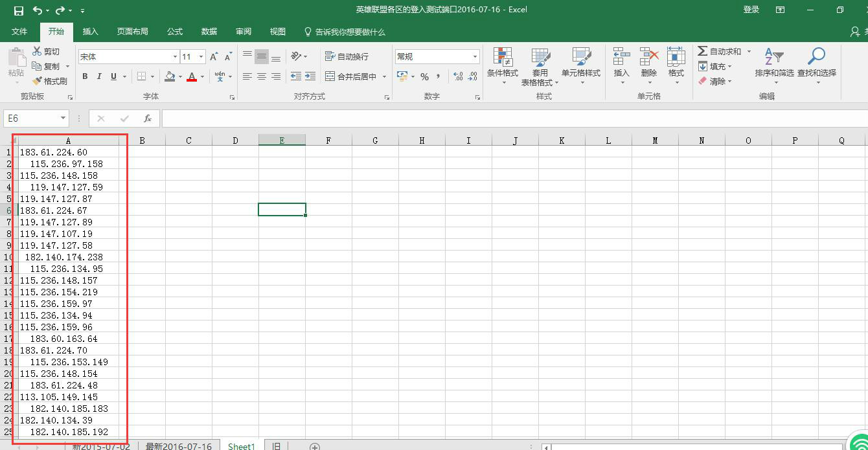The width and height of the screenshot is (868, 450).
Task: Open the 最新2016-07-16 sheet tab
Action: point(178,446)
